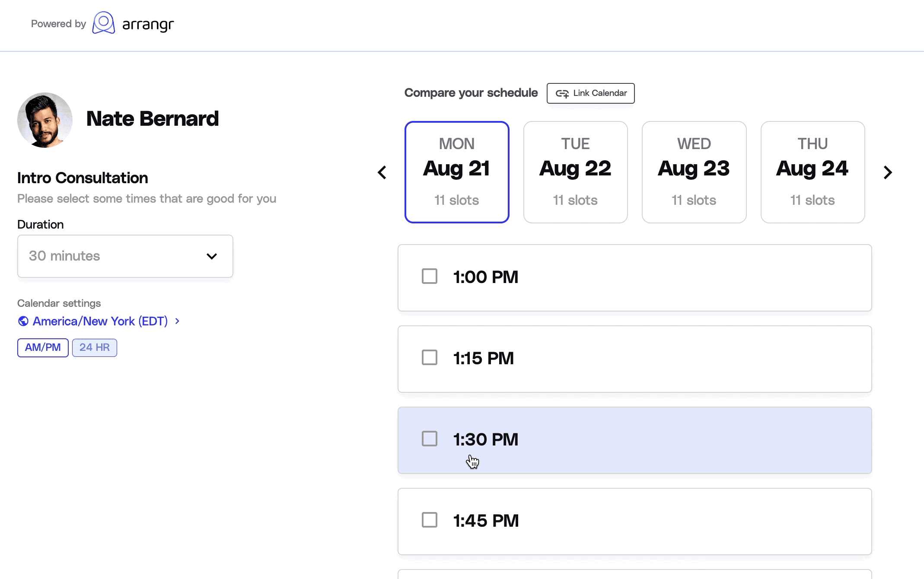The width and height of the screenshot is (924, 579).
Task: Click the globe timezone icon
Action: [x=23, y=321]
